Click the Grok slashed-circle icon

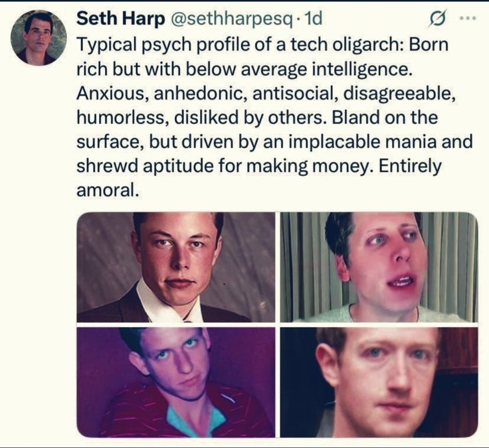pyautogui.click(x=438, y=19)
